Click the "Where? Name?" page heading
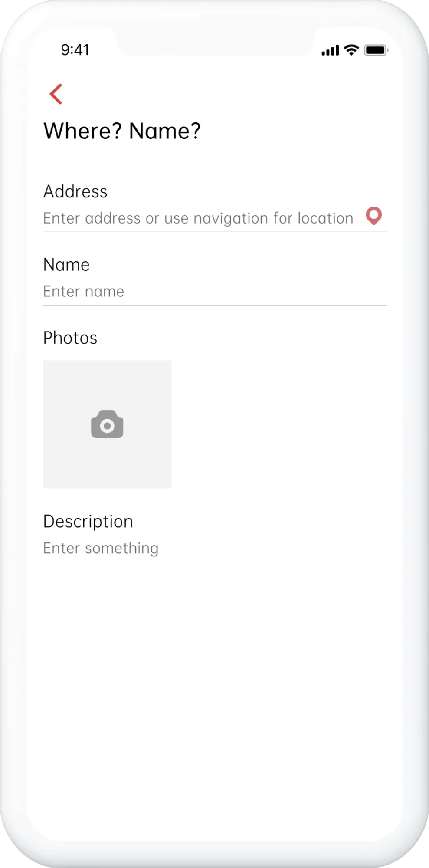Screen dimensions: 429x868 (122, 131)
